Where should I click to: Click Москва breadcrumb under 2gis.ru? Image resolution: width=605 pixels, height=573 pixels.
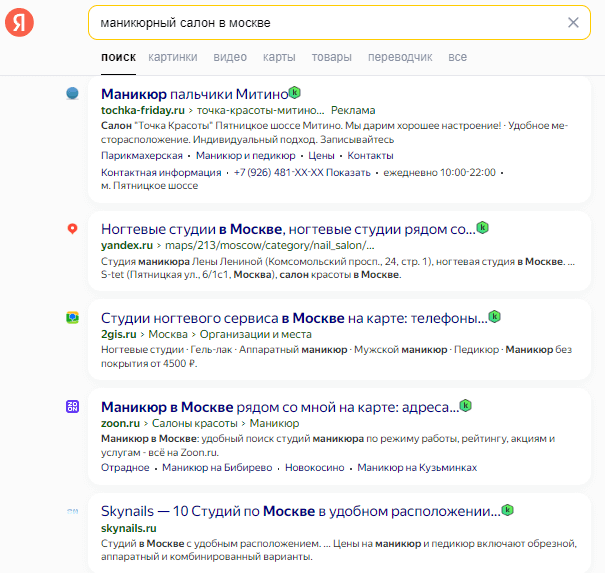168,334
